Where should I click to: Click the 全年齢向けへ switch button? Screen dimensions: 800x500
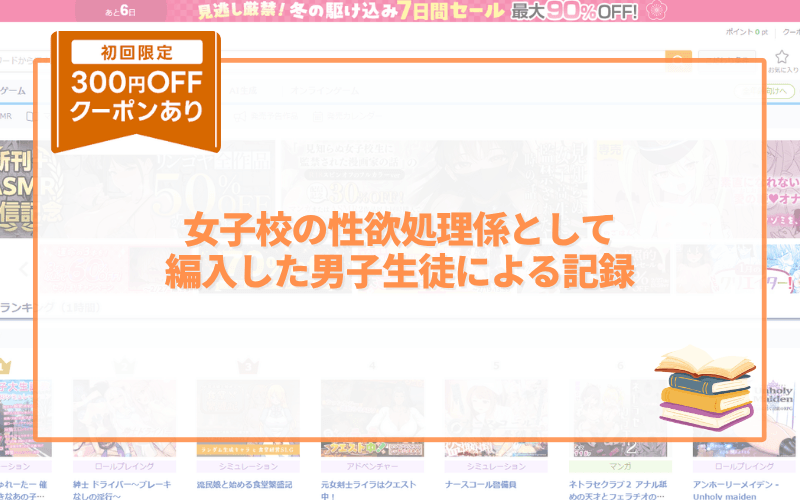[x=764, y=91]
